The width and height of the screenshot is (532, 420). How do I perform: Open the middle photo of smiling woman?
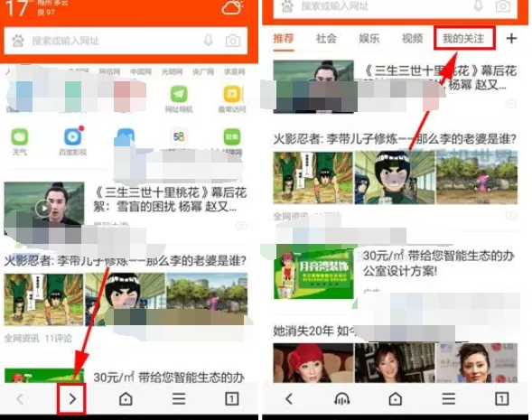click(x=395, y=363)
